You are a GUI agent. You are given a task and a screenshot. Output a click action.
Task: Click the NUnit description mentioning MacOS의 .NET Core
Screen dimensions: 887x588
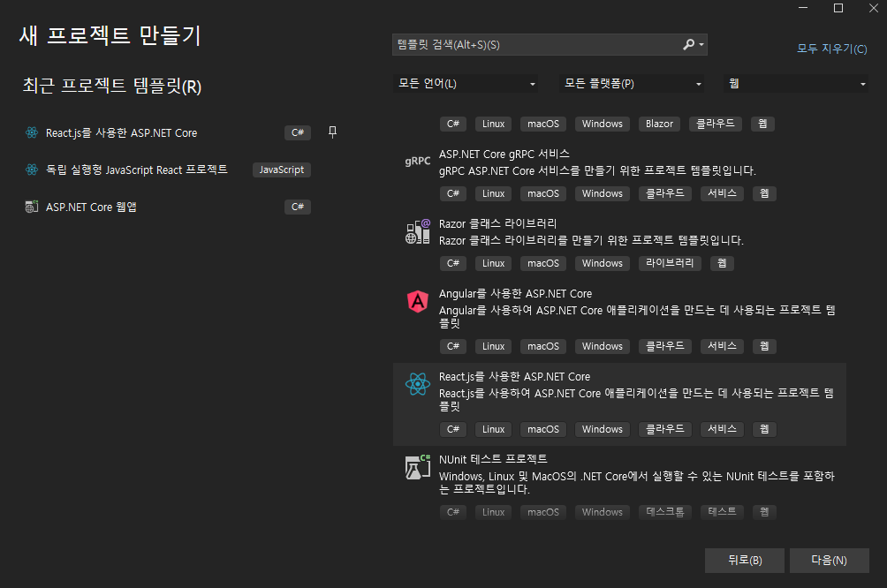pos(636,482)
